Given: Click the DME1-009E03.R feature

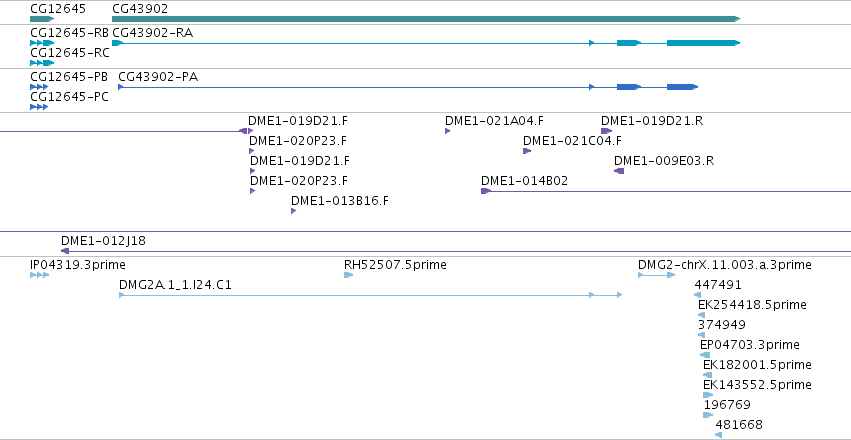Looking at the screenshot, I should click(x=619, y=171).
